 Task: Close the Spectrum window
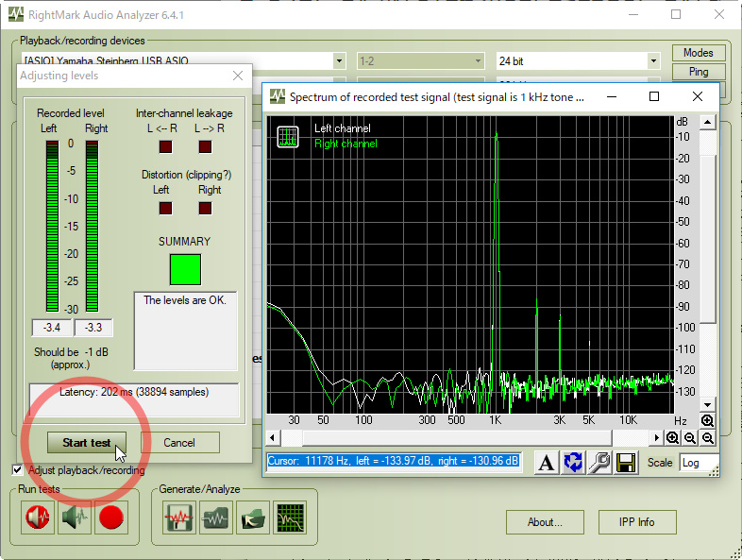coord(698,96)
